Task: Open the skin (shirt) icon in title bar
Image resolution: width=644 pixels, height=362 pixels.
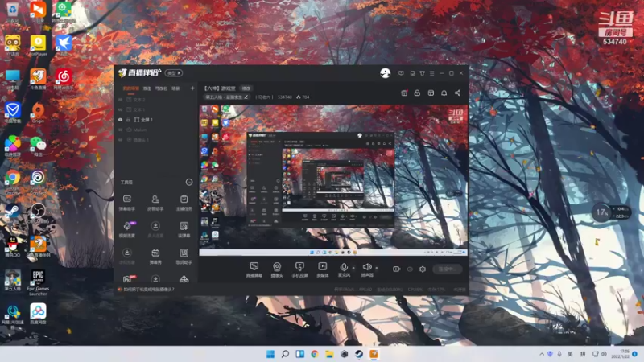Action: 422,73
